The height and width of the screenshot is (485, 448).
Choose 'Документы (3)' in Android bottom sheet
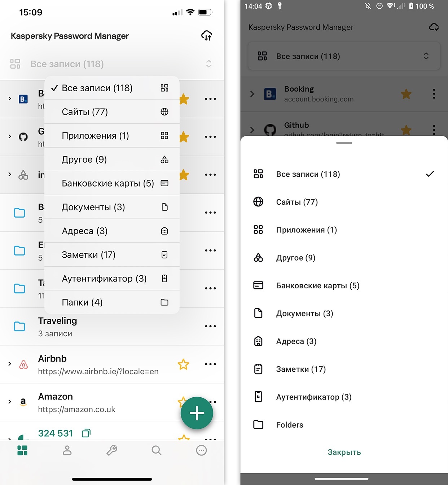click(344, 313)
